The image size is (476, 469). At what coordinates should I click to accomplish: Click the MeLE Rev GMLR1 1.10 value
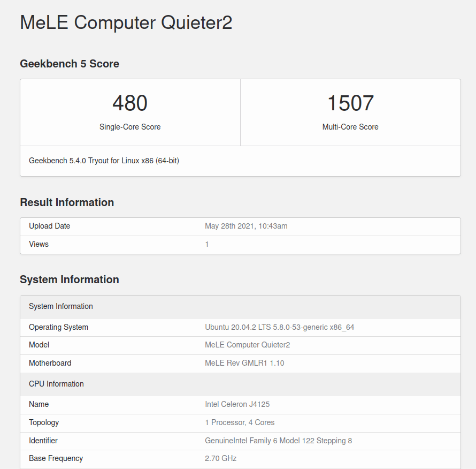pos(244,363)
